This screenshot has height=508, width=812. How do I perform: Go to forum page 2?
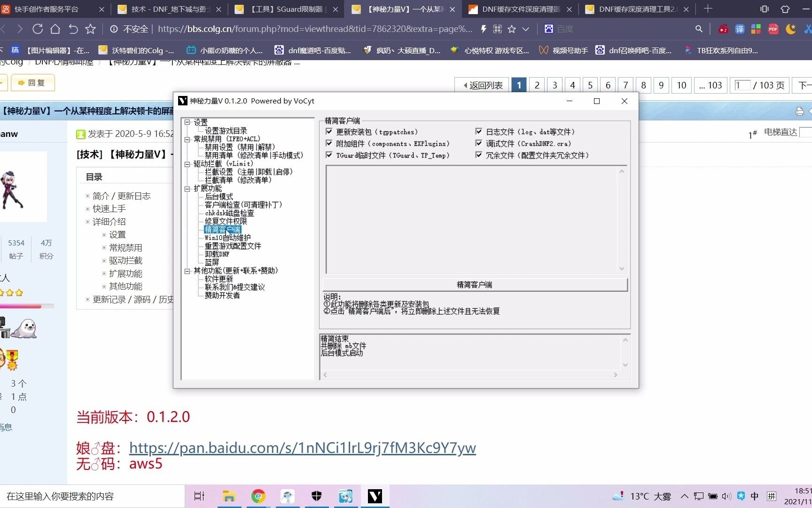pyautogui.click(x=537, y=85)
